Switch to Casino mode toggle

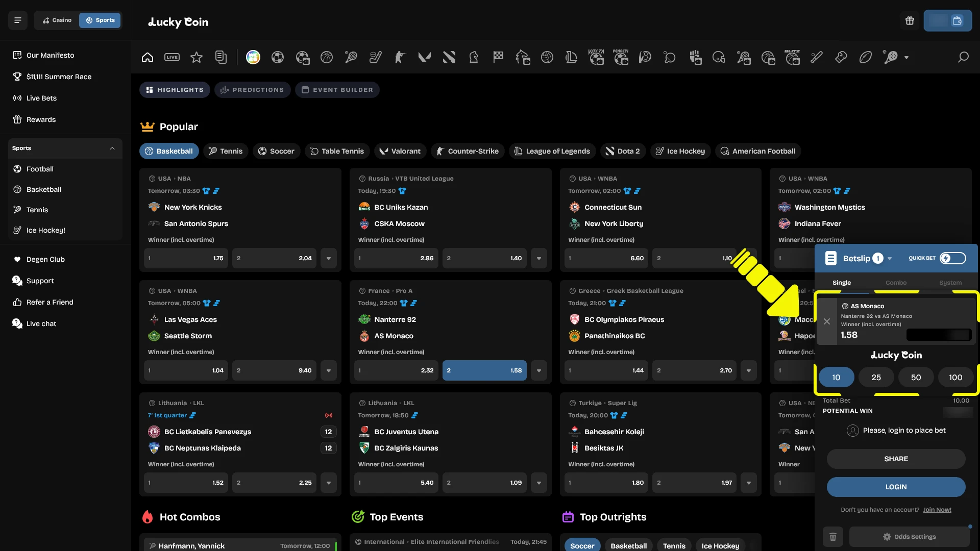pyautogui.click(x=57, y=20)
